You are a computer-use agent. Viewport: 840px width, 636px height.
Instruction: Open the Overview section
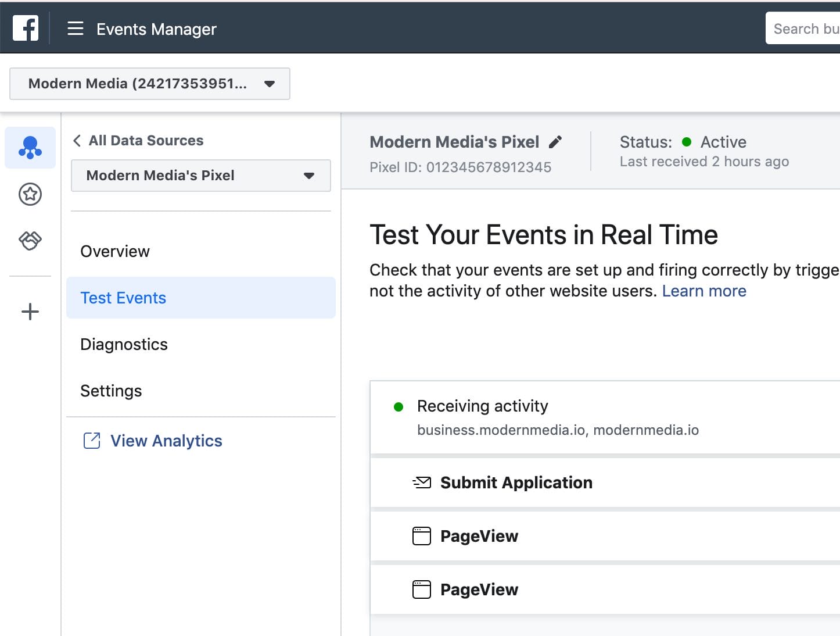pos(201,251)
